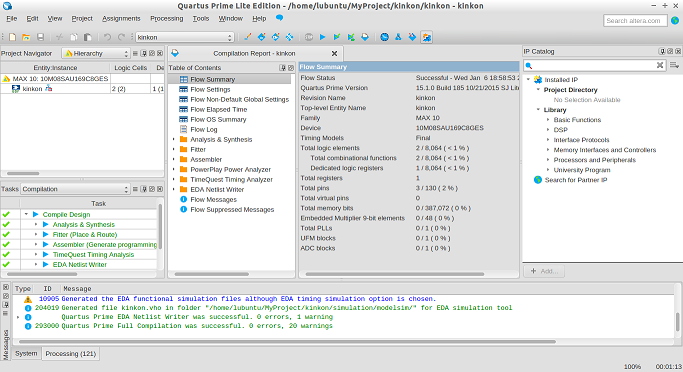The height and width of the screenshot is (372, 683).
Task: Open the Assignments menu
Action: tap(121, 18)
